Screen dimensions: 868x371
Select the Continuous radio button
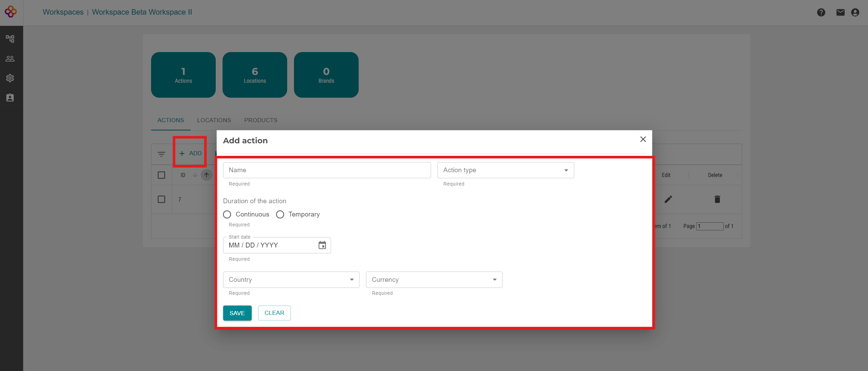227,214
